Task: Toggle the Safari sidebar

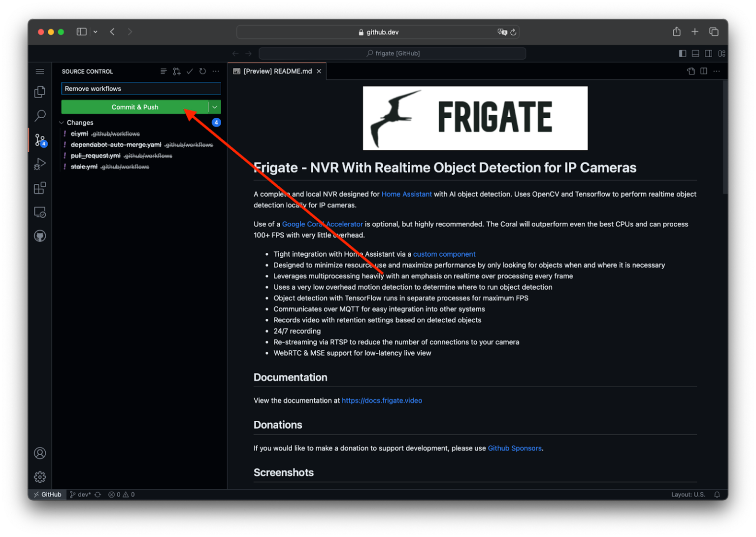Action: pyautogui.click(x=81, y=32)
